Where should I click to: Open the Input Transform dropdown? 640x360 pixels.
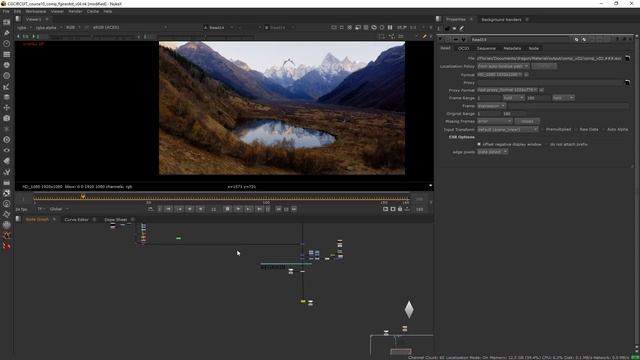(x=508, y=129)
